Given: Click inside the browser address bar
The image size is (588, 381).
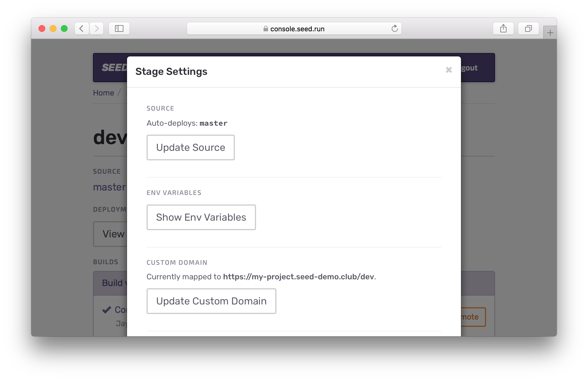Looking at the screenshot, I should point(321,28).
